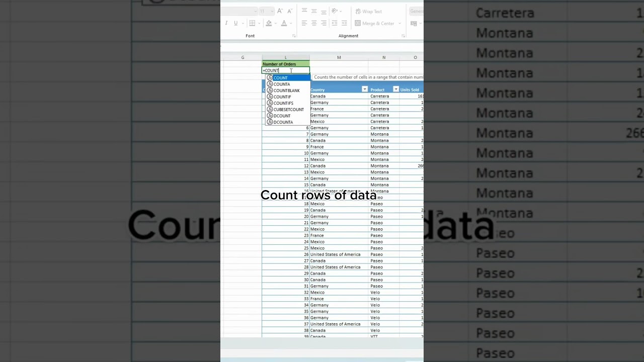Select the France cell in row 9
The height and width of the screenshot is (362, 644).
point(339,147)
